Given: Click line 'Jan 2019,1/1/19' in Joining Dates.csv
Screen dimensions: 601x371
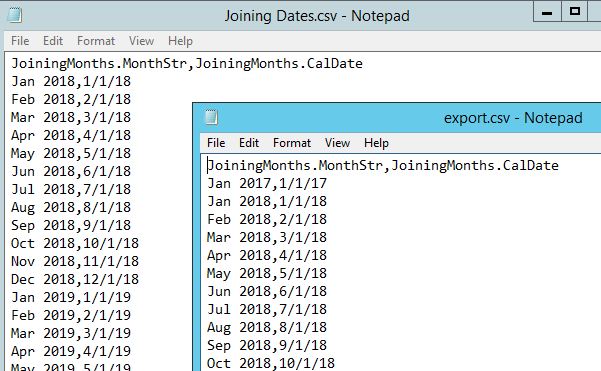Looking at the screenshot, I should (71, 298).
